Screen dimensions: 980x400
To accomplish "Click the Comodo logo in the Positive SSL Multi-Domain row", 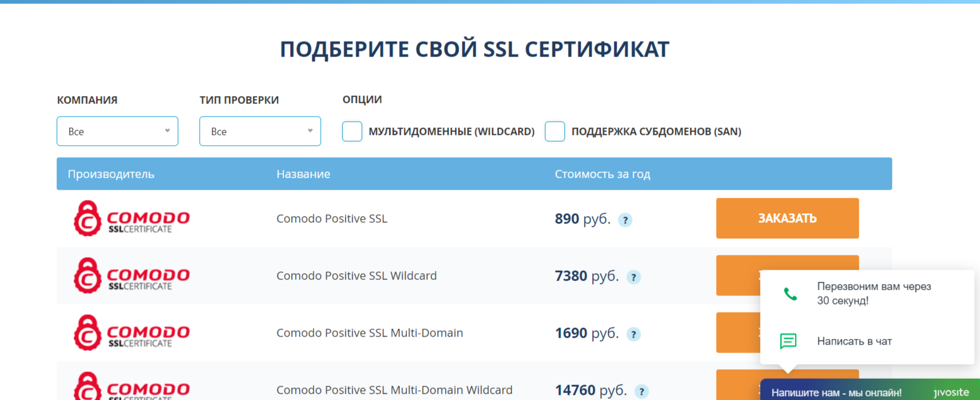I will (x=131, y=333).
